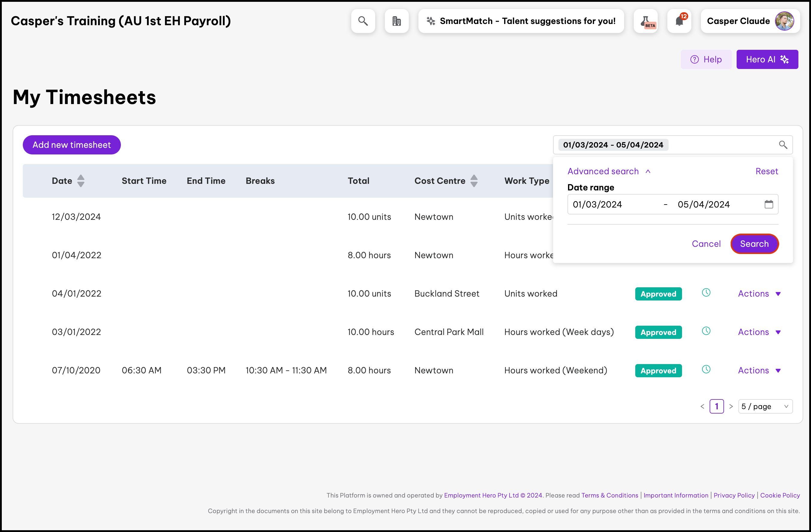811x532 pixels.
Task: Click Casper Claude's profile avatar
Action: pos(784,21)
